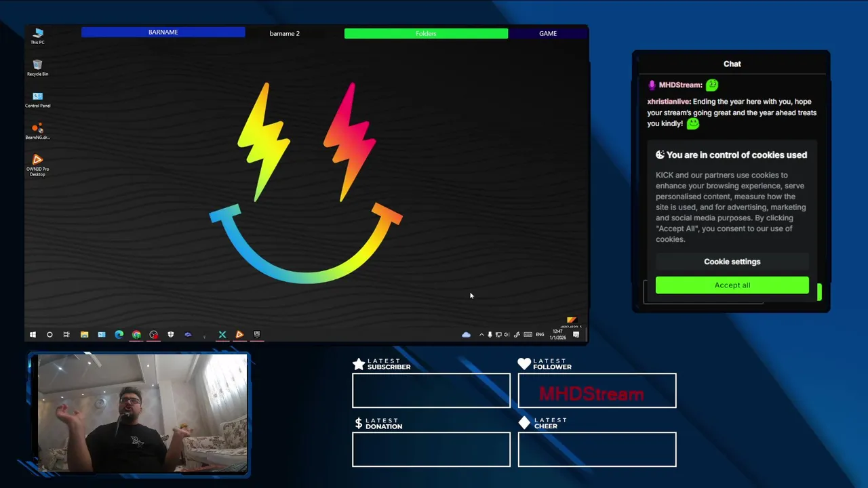The width and height of the screenshot is (868, 488).
Task: Launch the BeamNG.drive desktop shortcut
Action: coord(37,131)
